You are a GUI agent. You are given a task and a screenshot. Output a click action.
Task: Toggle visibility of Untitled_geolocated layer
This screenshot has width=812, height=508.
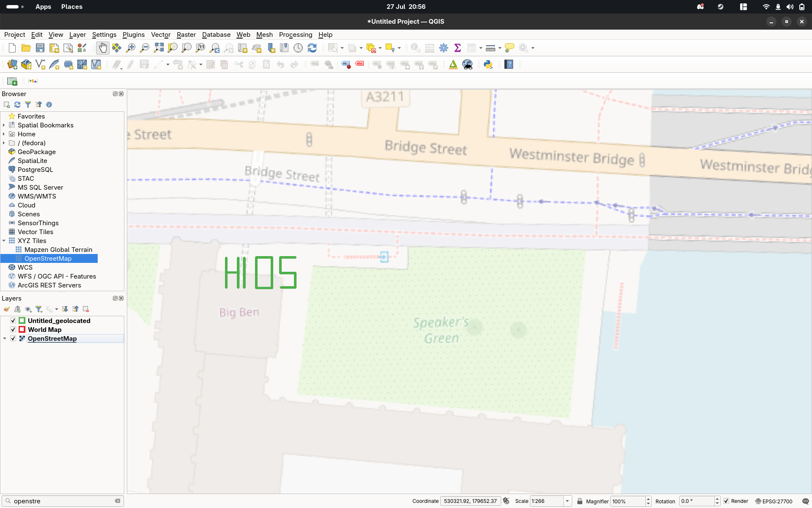coord(13,321)
